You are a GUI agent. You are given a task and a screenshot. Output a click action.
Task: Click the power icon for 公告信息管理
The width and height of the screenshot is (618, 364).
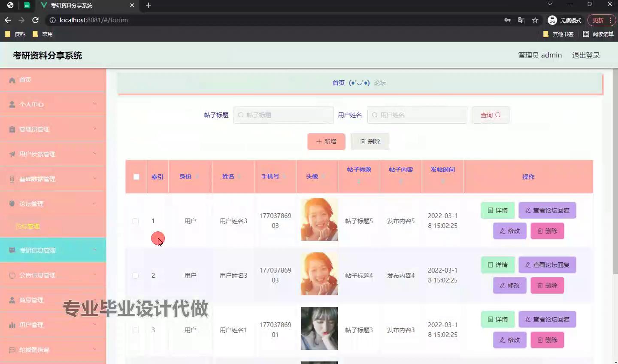click(12, 275)
